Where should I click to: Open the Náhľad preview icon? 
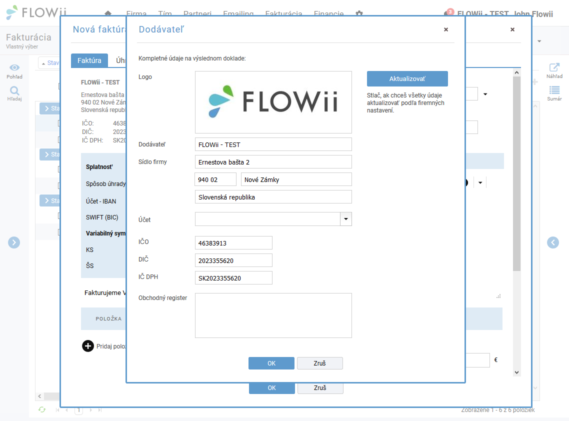click(554, 68)
